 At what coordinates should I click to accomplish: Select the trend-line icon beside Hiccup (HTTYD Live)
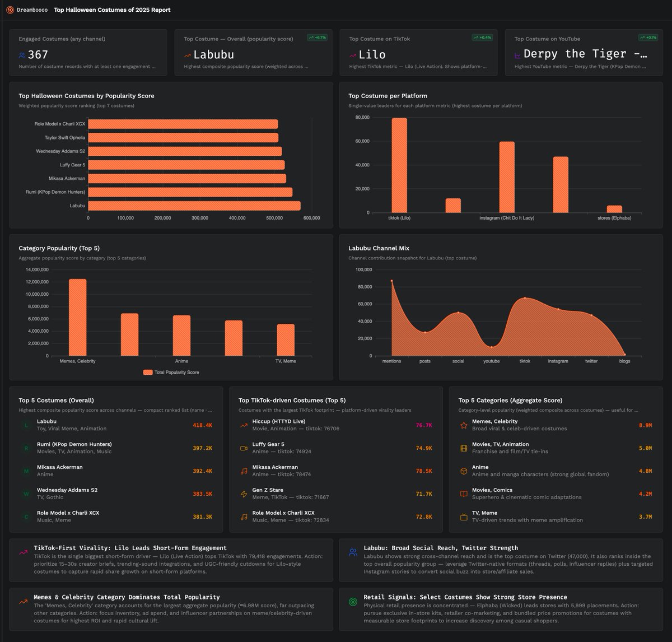pyautogui.click(x=242, y=425)
